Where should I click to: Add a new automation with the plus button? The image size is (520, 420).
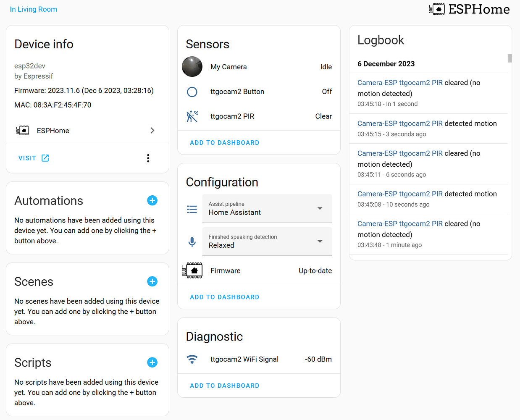click(x=152, y=200)
